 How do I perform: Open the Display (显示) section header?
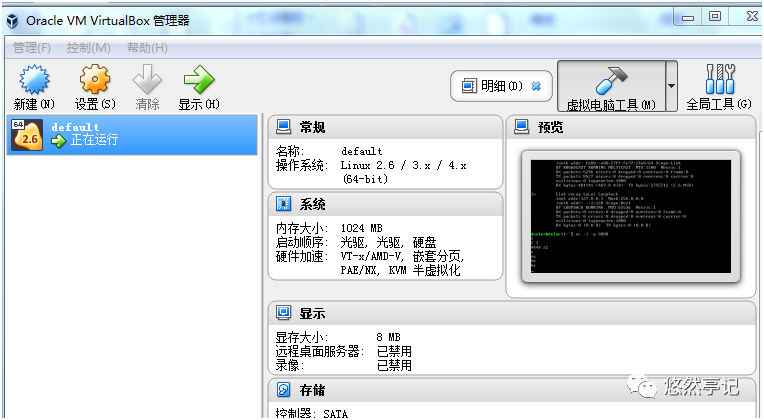[x=512, y=313]
